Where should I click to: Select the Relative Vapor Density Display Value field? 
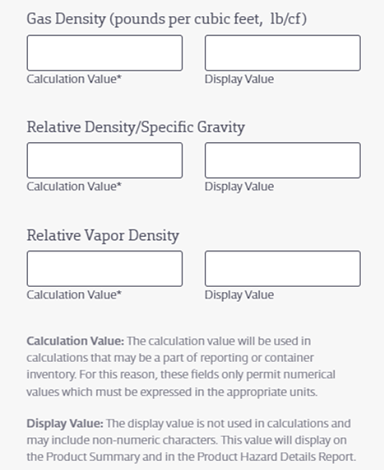click(283, 269)
